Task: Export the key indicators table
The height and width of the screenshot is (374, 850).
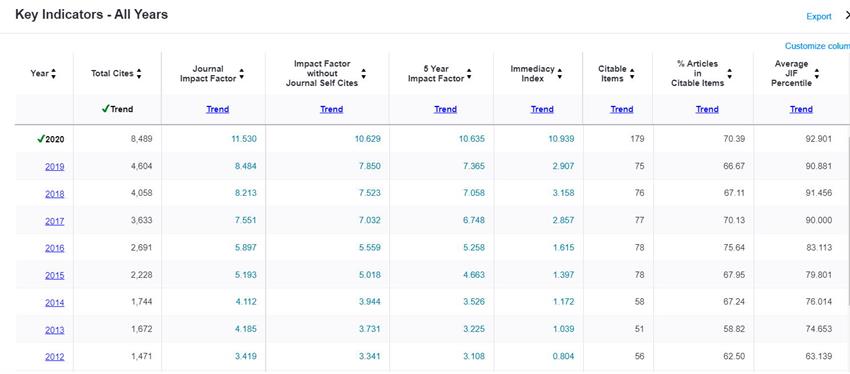Action: (x=819, y=16)
